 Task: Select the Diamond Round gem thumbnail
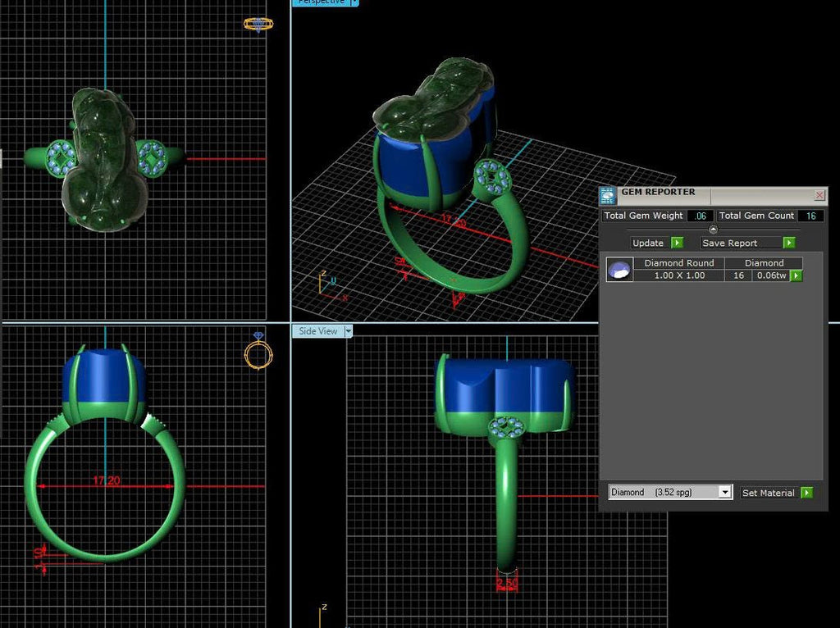[620, 269]
